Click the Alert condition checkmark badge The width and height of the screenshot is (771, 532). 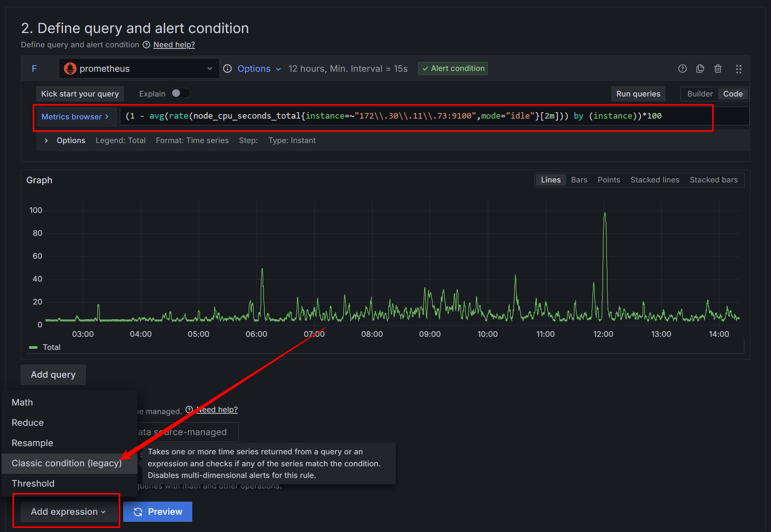[453, 68]
